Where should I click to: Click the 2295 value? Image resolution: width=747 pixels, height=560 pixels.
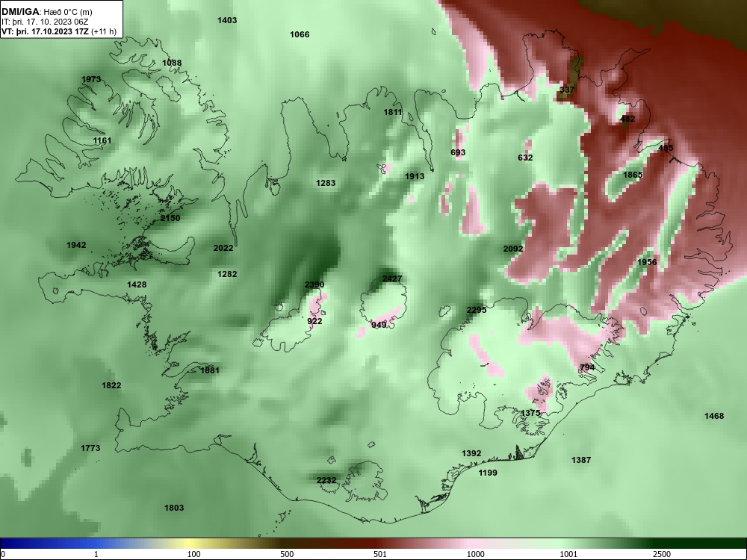pos(477,310)
